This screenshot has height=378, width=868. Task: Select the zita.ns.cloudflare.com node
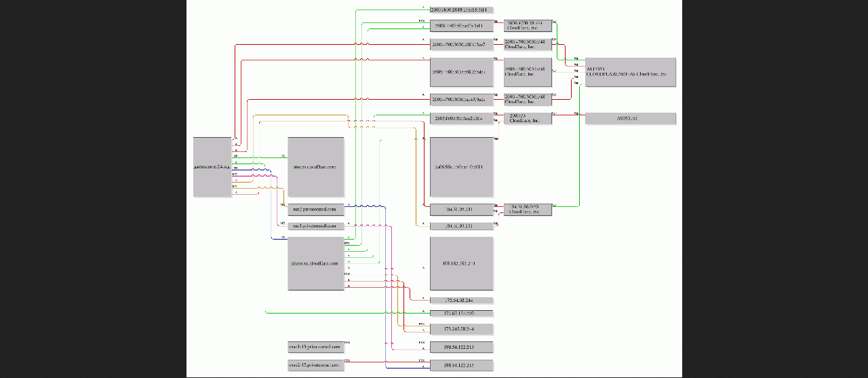pos(316,263)
